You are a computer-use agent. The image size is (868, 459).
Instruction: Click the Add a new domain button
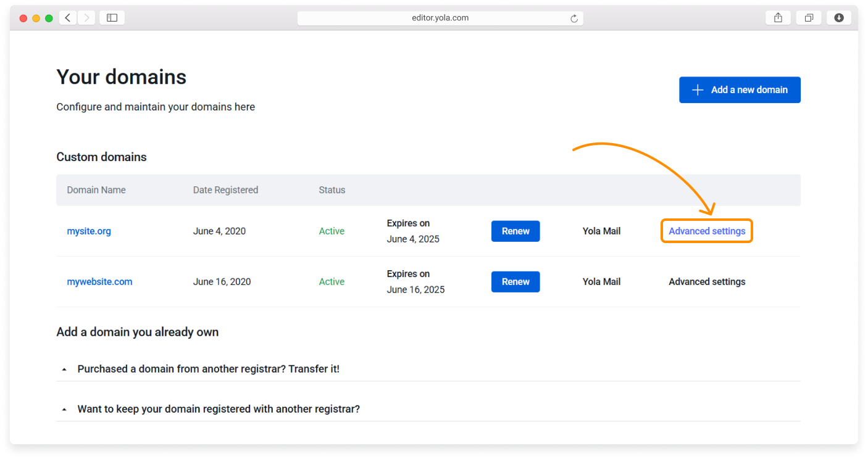[x=740, y=90]
